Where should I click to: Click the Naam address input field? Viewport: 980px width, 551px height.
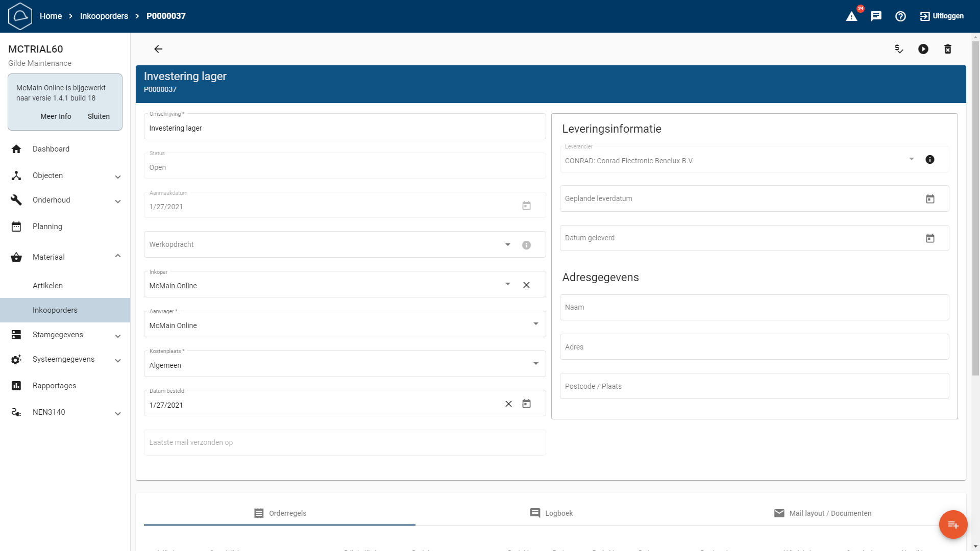click(754, 307)
